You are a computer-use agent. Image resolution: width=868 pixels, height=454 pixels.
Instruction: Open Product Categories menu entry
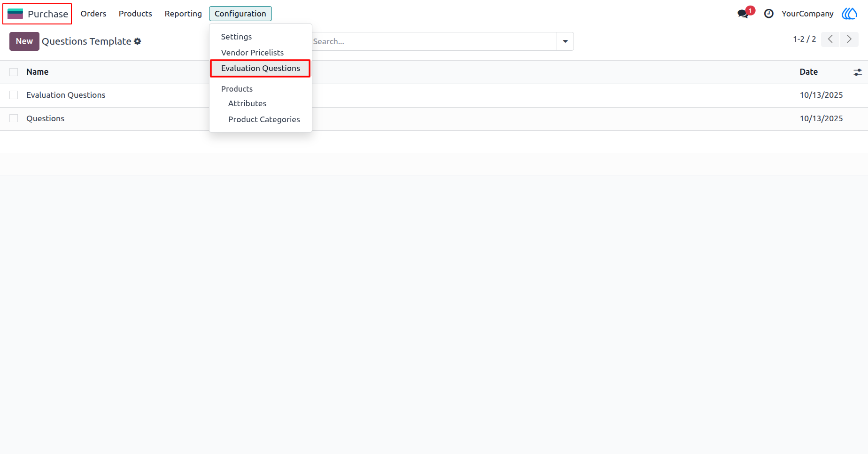tap(264, 119)
